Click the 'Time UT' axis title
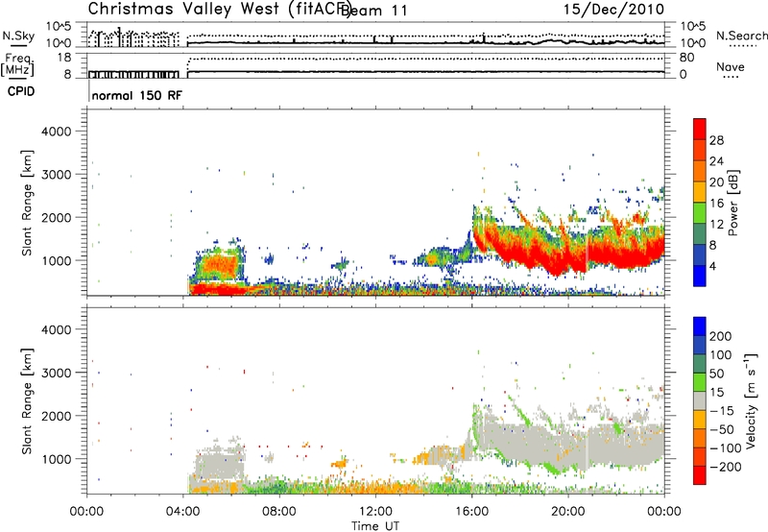The height and width of the screenshot is (532, 768). 375,525
